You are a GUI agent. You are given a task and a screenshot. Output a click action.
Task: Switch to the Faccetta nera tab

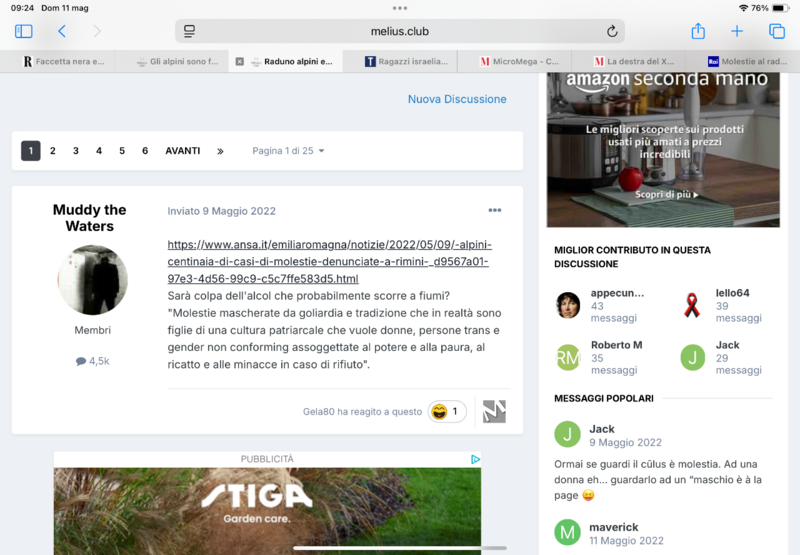pos(62,61)
